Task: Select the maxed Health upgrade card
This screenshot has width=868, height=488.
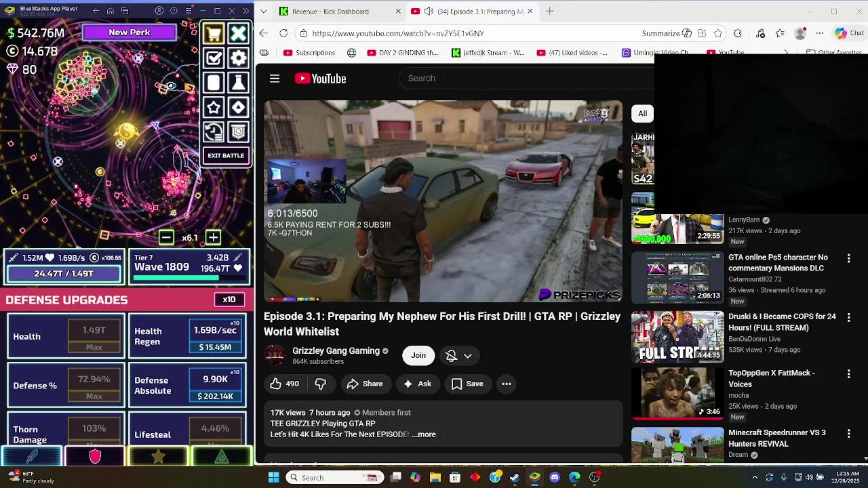Action: pyautogui.click(x=66, y=336)
